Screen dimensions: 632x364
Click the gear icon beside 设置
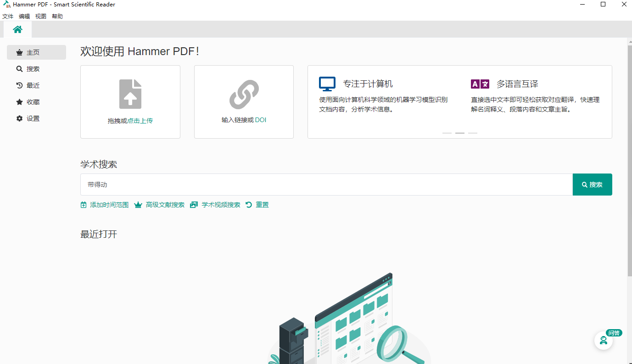coord(19,118)
